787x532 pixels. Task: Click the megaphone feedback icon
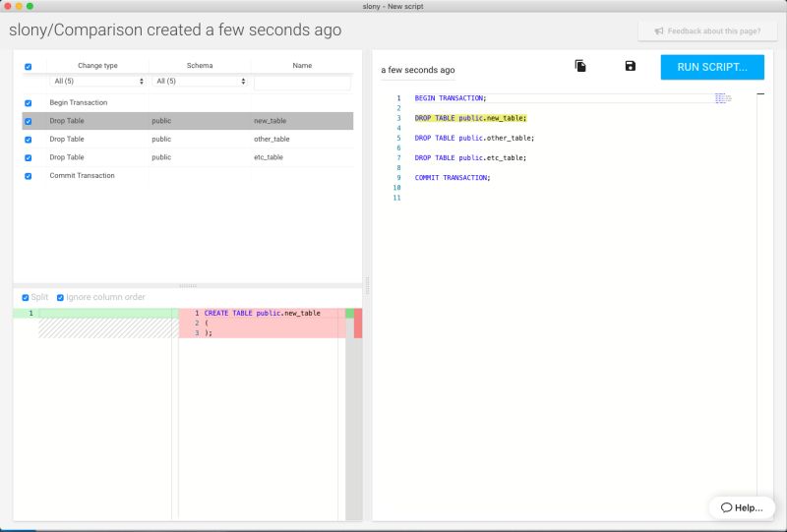click(x=659, y=31)
